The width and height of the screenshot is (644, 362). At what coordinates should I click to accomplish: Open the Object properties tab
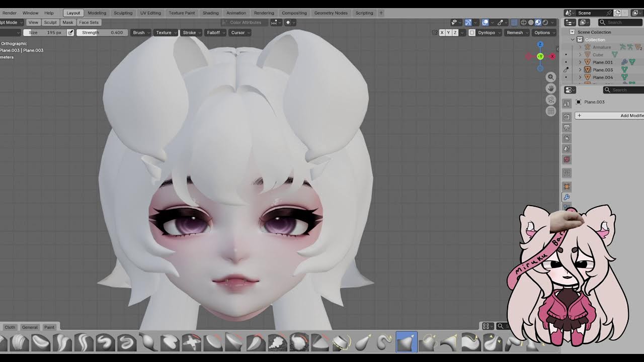pyautogui.click(x=567, y=187)
